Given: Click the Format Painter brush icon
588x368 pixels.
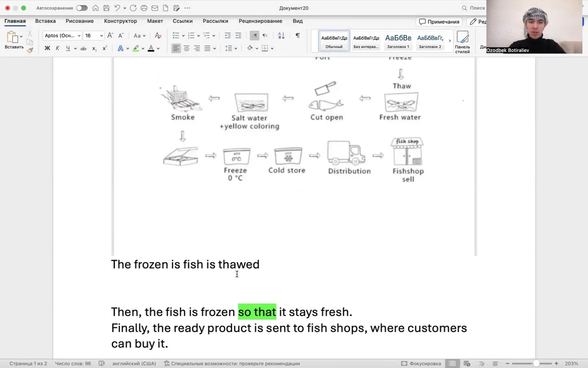Looking at the screenshot, I should 30,50.
